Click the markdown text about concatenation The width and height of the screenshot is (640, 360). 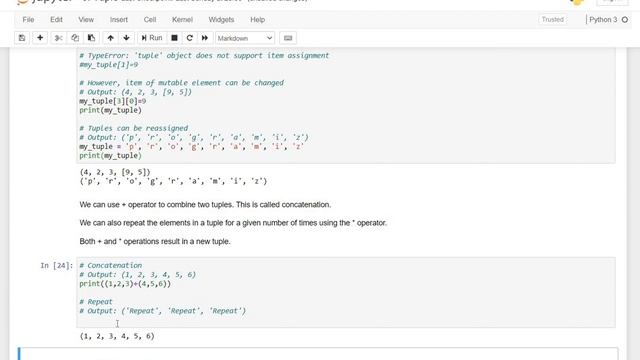pos(205,205)
